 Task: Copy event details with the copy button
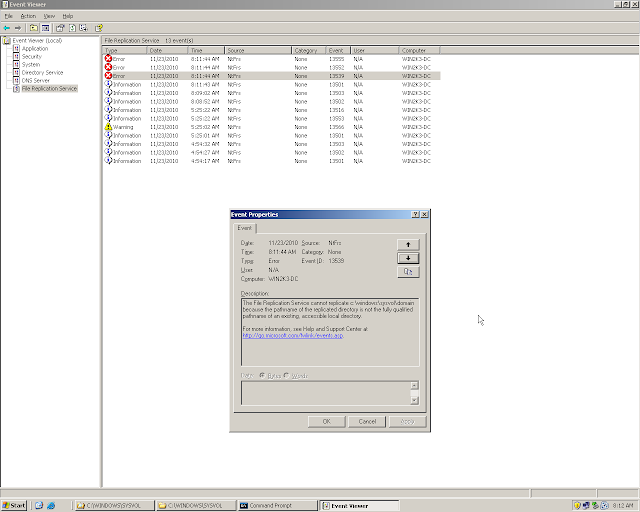[408, 272]
